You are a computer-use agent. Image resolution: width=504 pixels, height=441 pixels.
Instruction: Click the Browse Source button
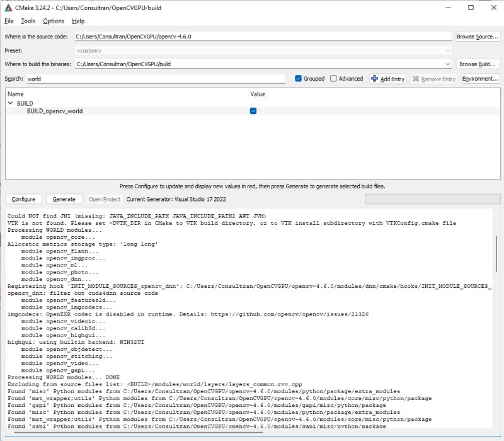coord(477,37)
